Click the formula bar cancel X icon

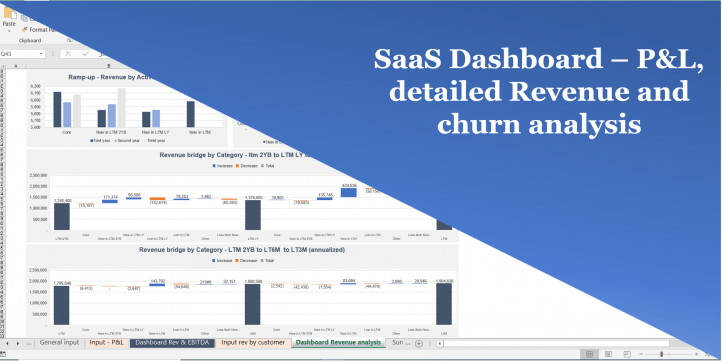point(68,54)
